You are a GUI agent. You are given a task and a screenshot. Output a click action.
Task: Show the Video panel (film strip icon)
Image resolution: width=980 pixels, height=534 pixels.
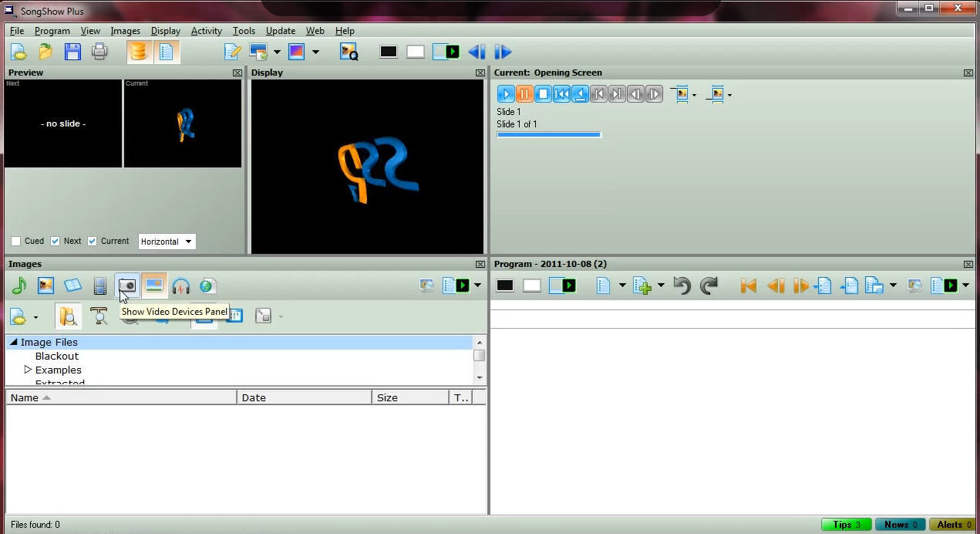[99, 286]
